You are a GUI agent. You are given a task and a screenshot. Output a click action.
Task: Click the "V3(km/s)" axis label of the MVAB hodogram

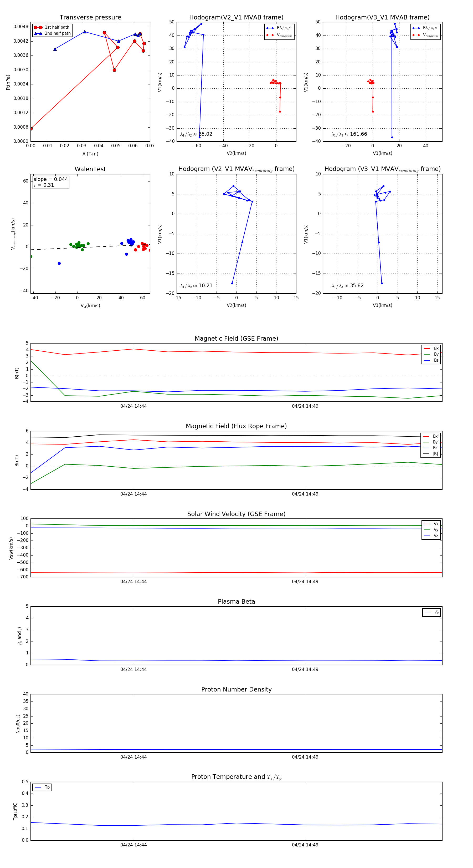point(382,153)
